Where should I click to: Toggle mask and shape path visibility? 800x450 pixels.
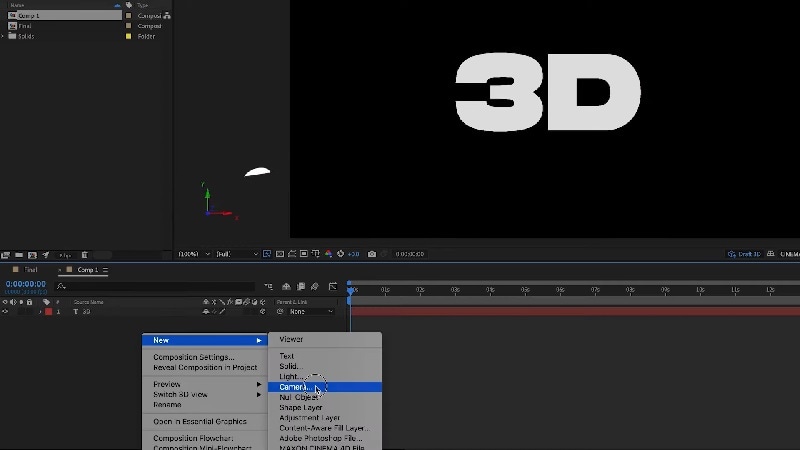coord(292,254)
